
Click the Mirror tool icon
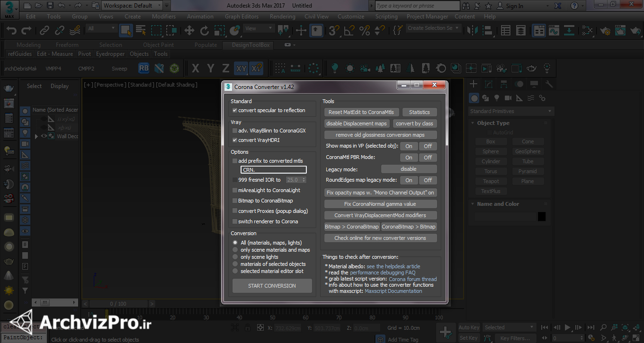472,30
